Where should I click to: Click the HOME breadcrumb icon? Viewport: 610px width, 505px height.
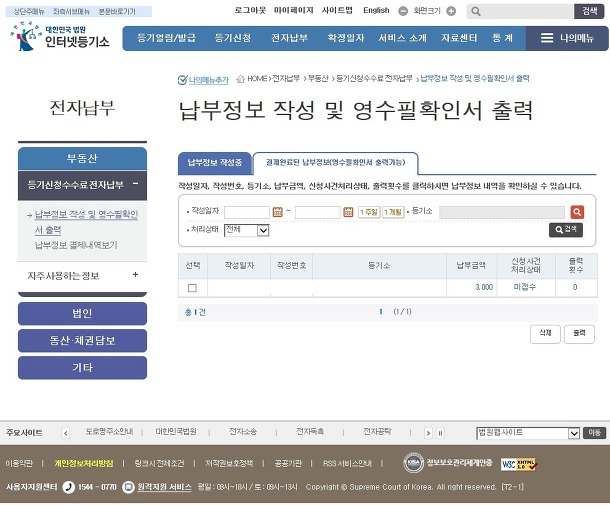click(x=240, y=79)
